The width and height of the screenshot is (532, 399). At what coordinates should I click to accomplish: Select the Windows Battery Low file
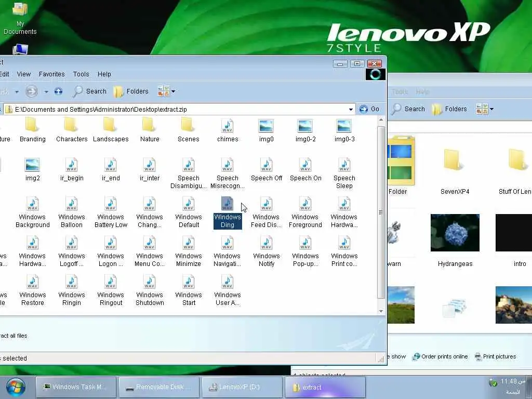[x=111, y=212]
